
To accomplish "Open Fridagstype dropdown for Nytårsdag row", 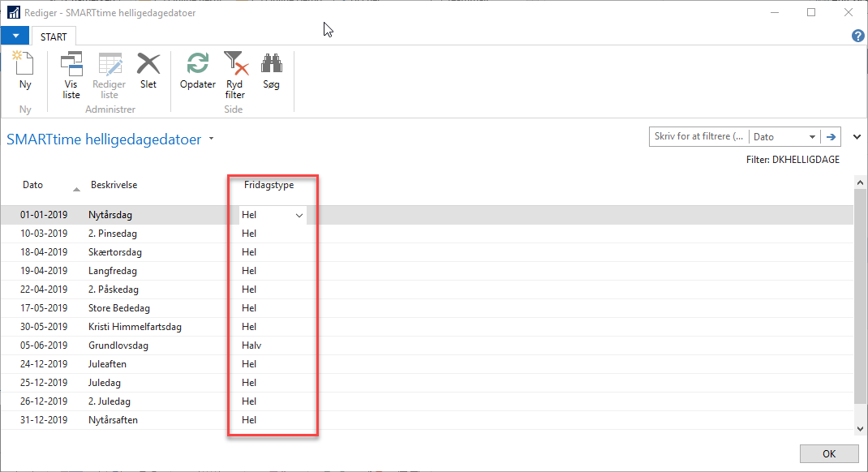I will pos(299,215).
